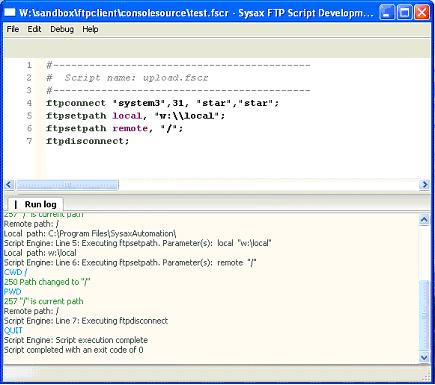The height and width of the screenshot is (385, 435).
Task: Click editor horizontal scrollbar right arrow
Action: [x=424, y=184]
